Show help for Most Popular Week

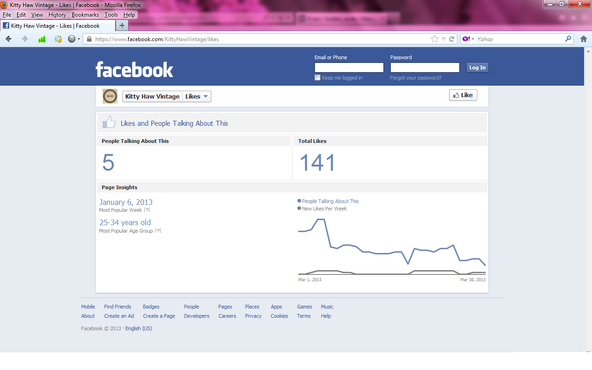click(147, 210)
